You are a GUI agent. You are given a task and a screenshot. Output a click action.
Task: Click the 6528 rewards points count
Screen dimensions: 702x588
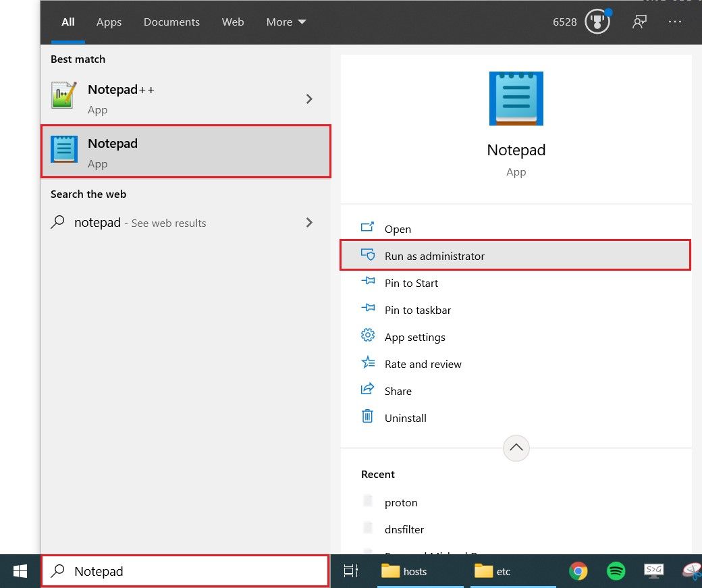pyautogui.click(x=564, y=22)
